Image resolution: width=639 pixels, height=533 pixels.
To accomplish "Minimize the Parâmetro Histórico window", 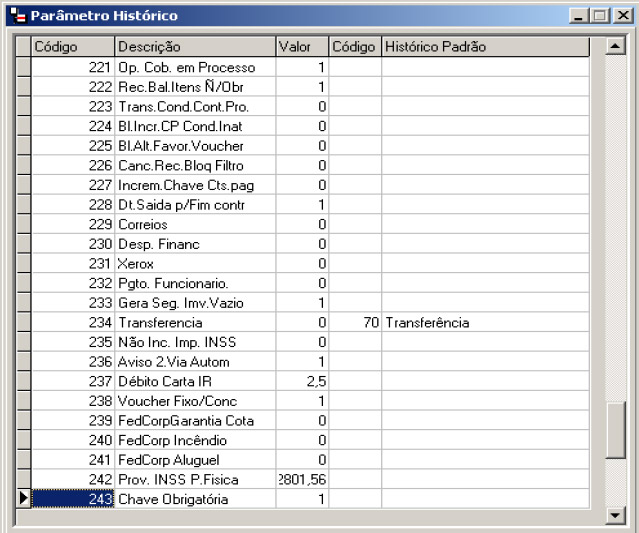I will (x=579, y=16).
